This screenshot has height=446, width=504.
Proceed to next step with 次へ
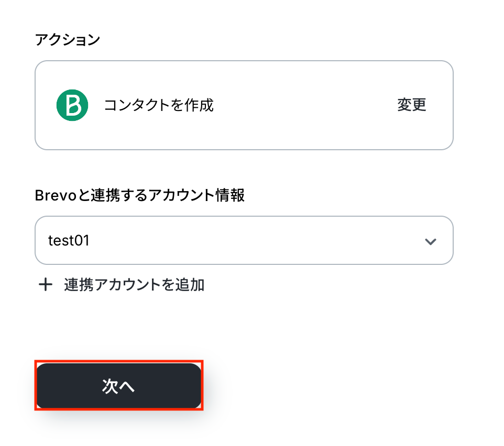[118, 386]
